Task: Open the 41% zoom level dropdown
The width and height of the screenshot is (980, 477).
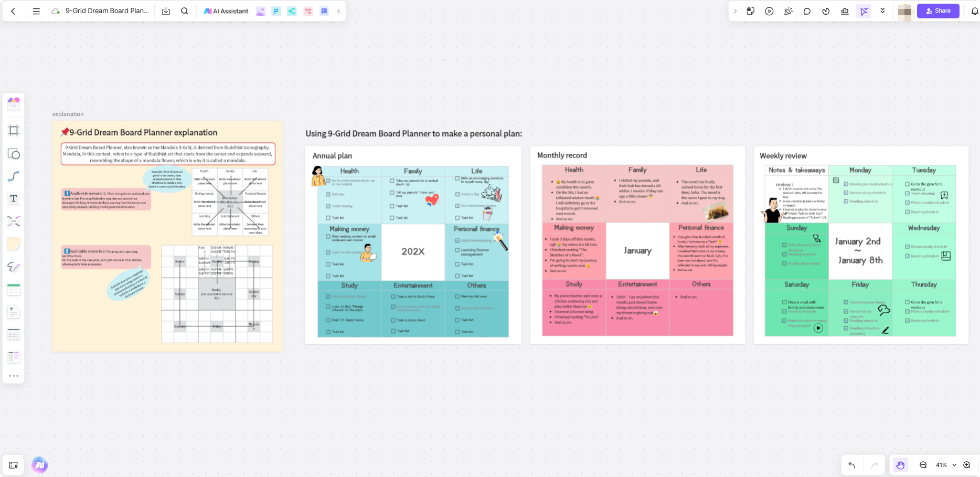Action: coord(954,465)
